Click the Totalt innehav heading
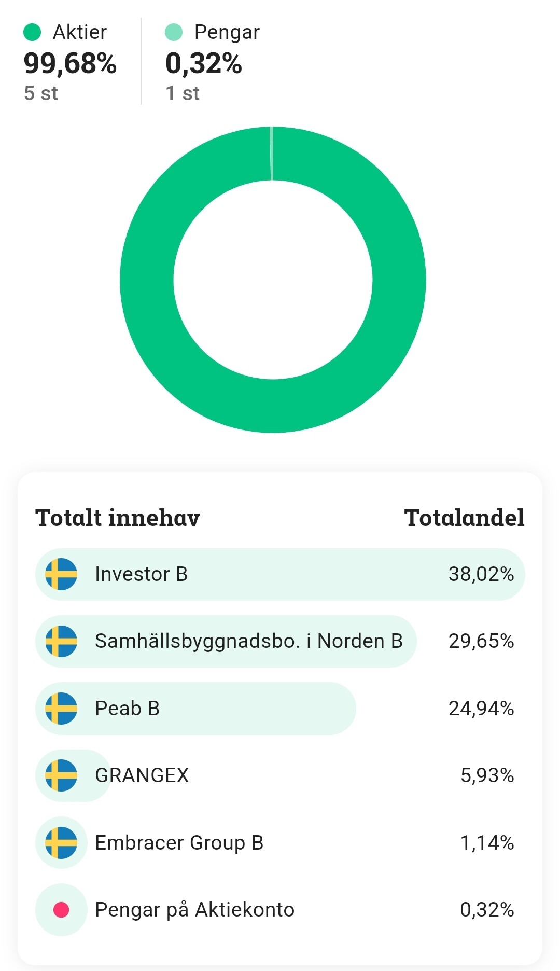Screen dimensions: 560x971 [x=118, y=518]
